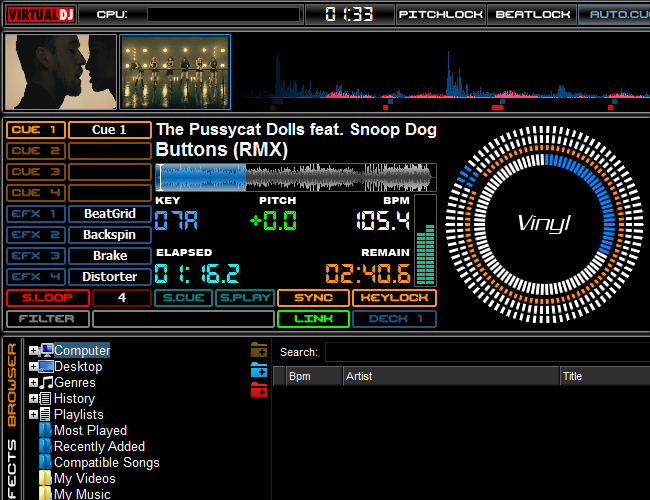Click the brown add-folder icon
650x500 pixels.
point(259,350)
